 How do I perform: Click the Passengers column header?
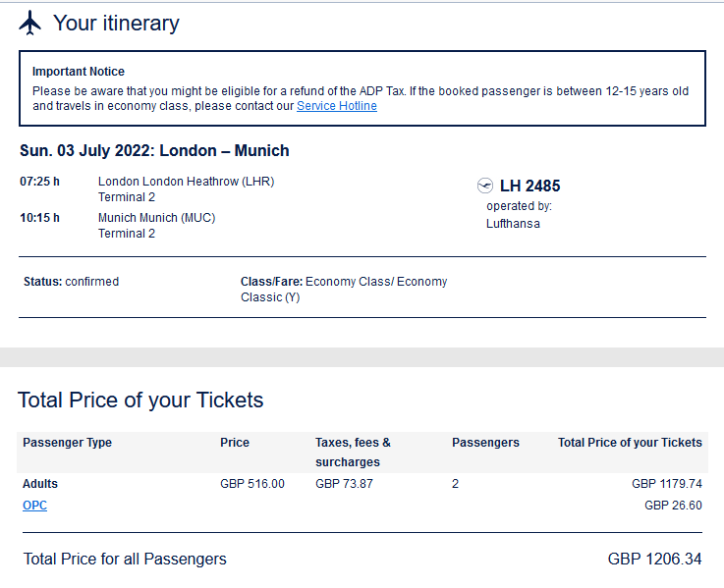pos(485,443)
